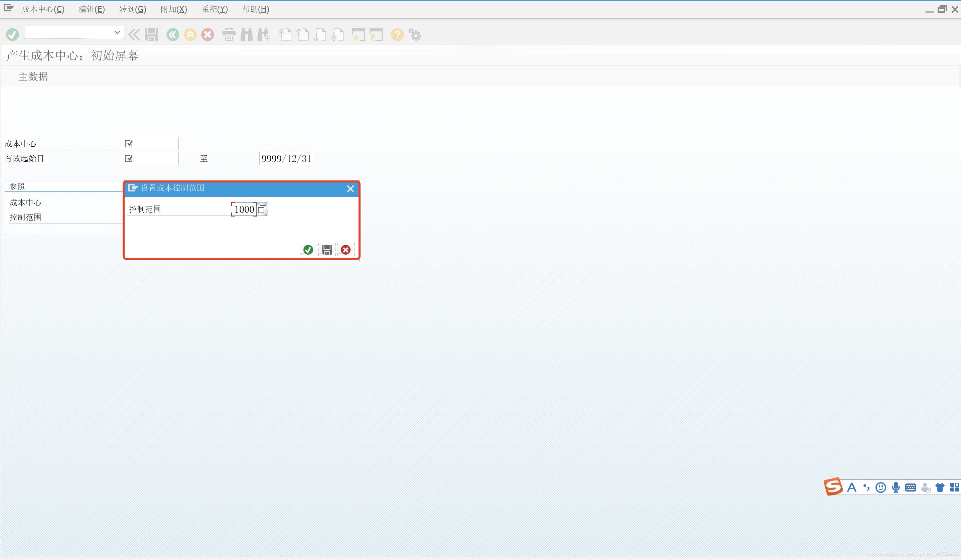Click the yellow help question mark icon

397,35
